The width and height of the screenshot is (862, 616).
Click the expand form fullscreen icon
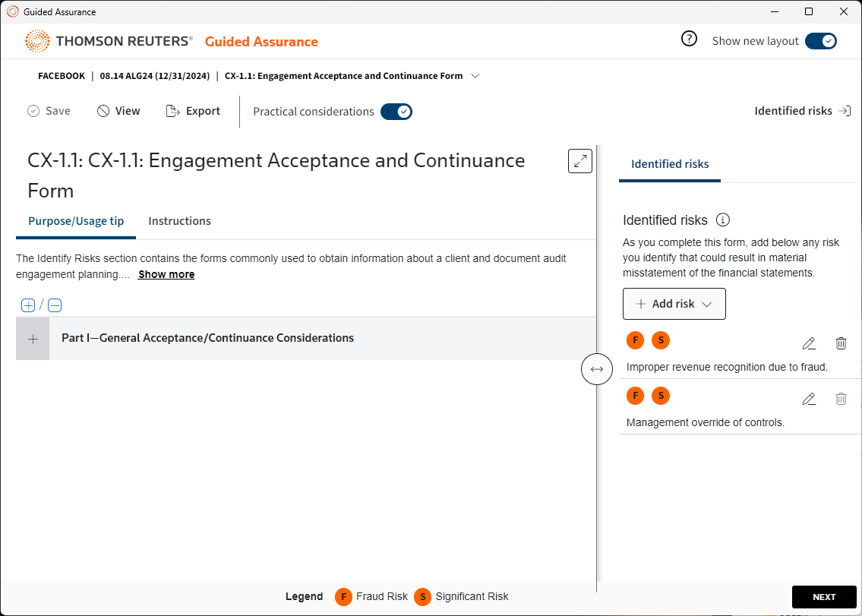click(x=580, y=161)
